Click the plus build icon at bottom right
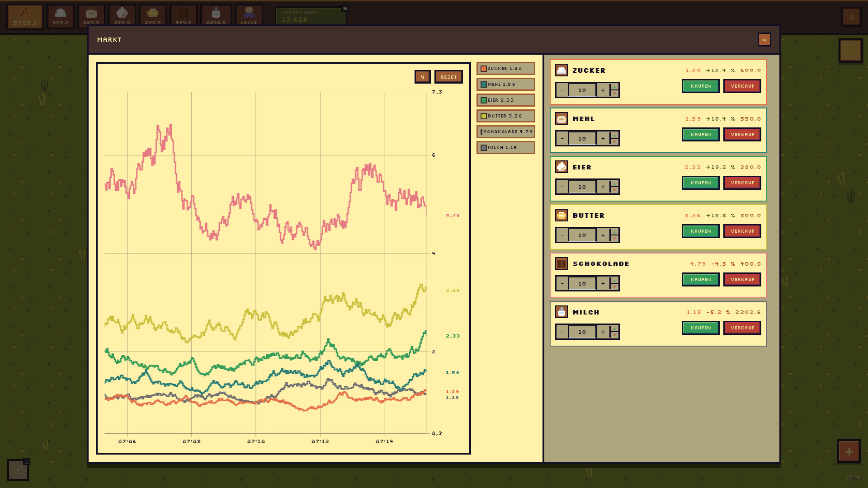 click(849, 451)
